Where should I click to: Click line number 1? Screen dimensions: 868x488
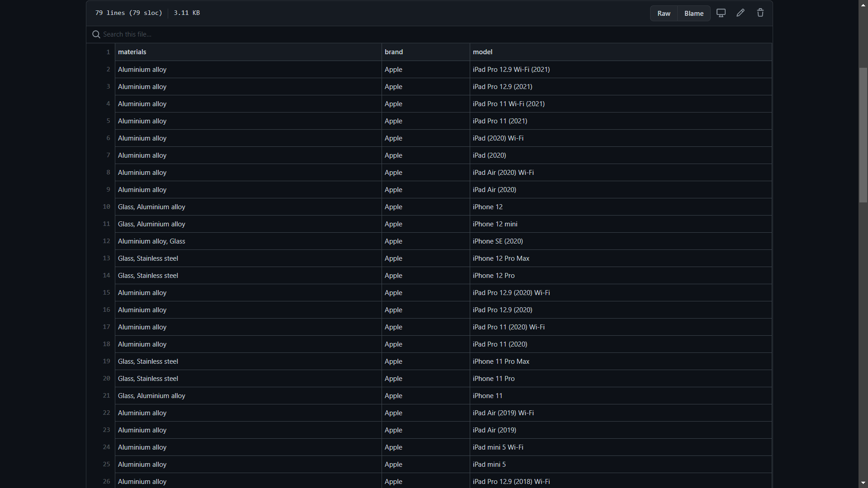108,52
